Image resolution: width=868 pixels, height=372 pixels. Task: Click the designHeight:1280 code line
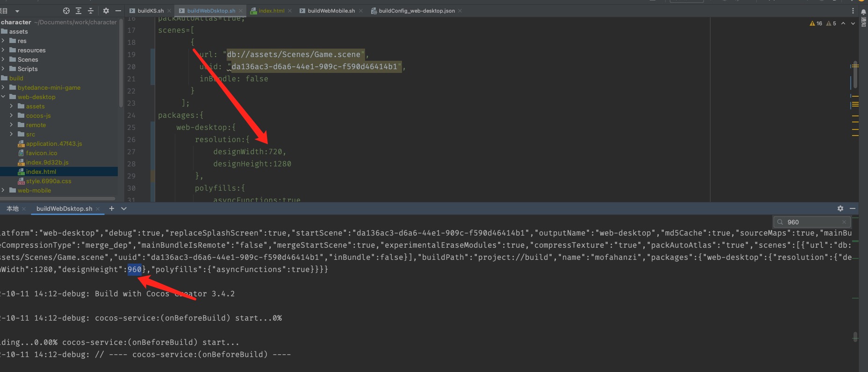252,164
